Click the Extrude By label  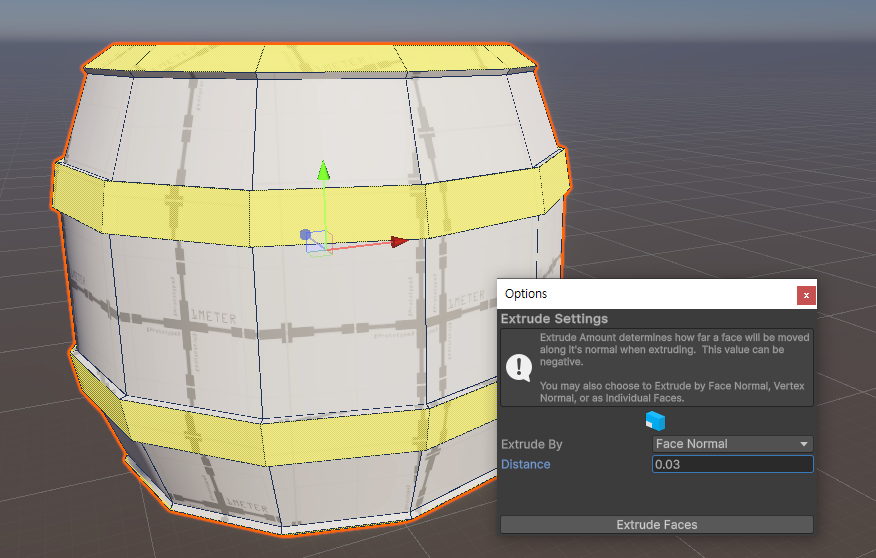click(533, 444)
